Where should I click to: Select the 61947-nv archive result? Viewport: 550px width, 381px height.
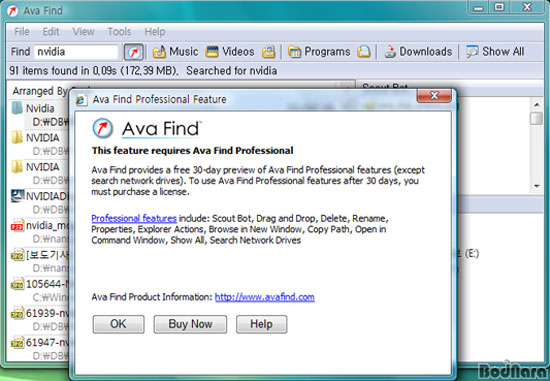tap(39, 349)
